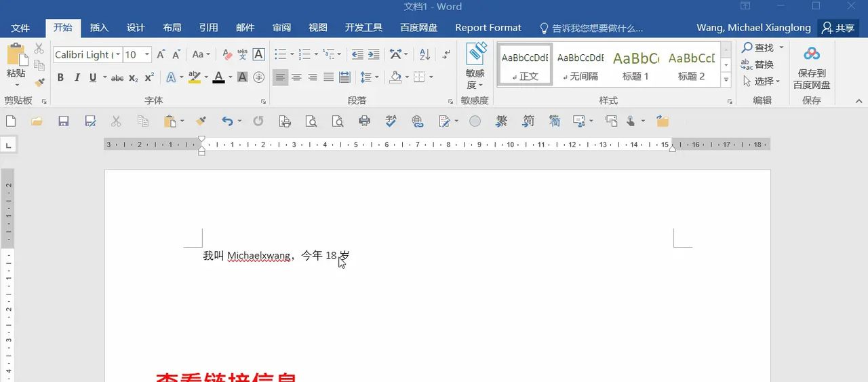Click the font color button (A with color bar)
The image size is (868, 382).
pos(218,77)
